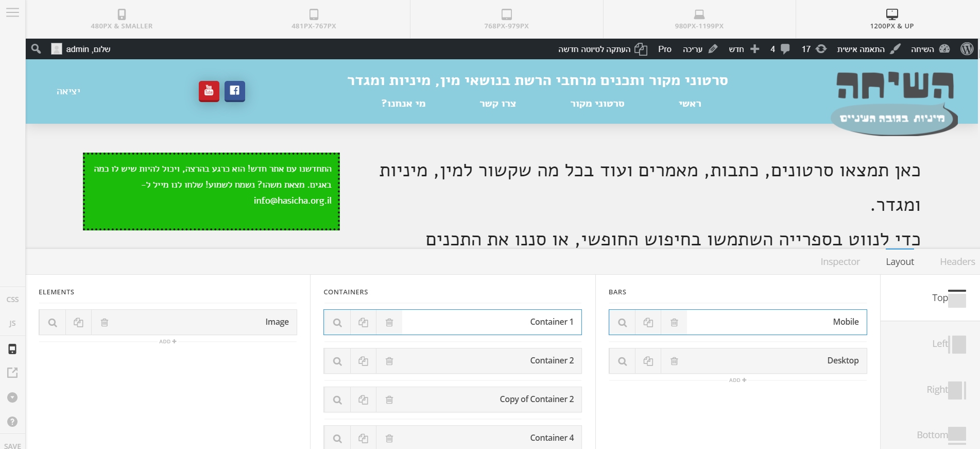Duplicate Container 1 using the copy icon

point(363,322)
